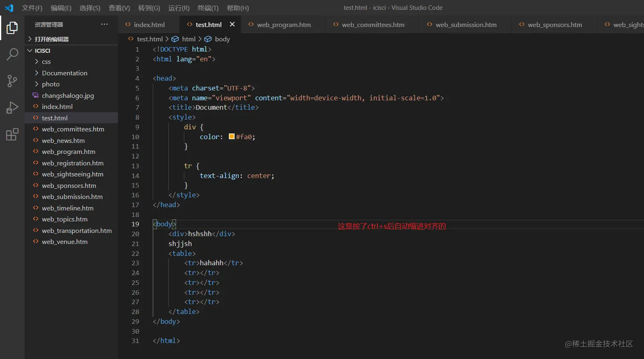Open 查看(V) menu
Screen dimensions: 644x359
119,8
